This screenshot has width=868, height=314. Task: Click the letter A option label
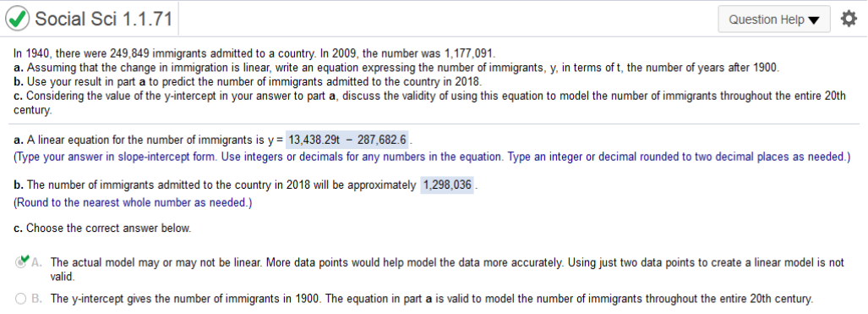(36, 262)
